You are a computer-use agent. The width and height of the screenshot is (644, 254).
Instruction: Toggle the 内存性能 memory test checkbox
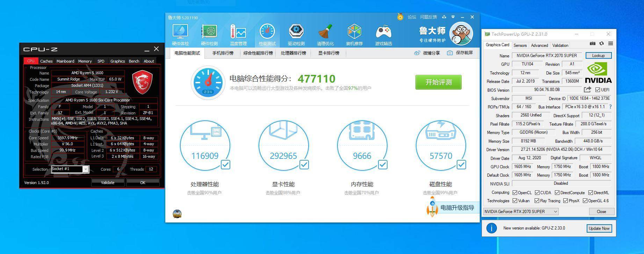coord(383,164)
